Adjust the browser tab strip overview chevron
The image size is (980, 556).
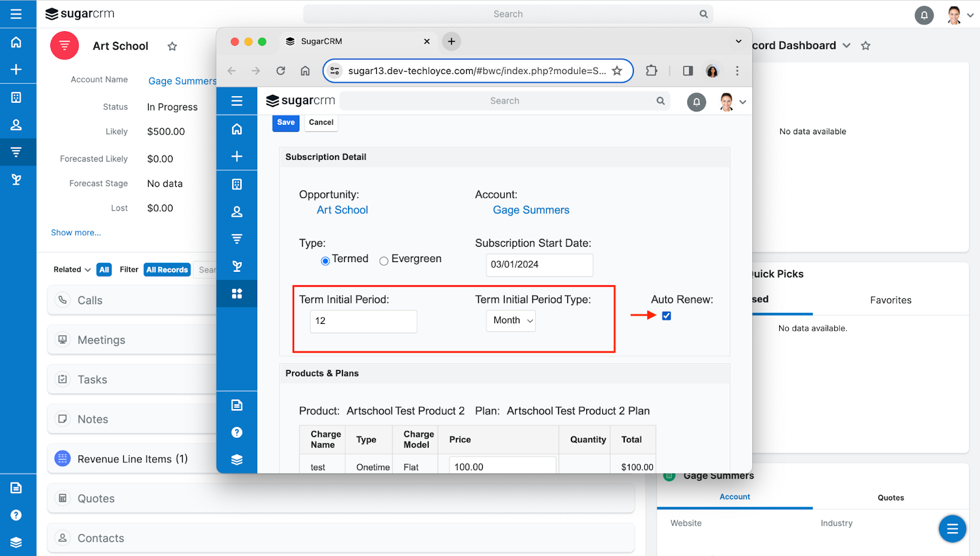[x=737, y=41]
